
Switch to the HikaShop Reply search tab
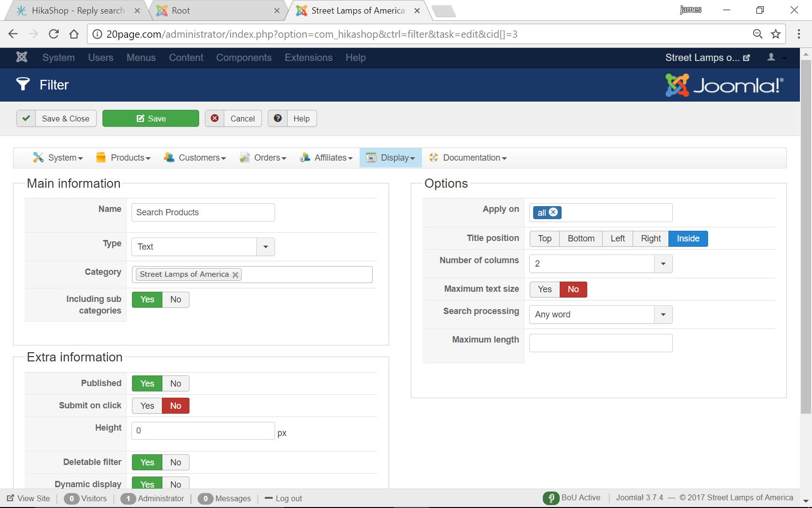[x=77, y=11]
